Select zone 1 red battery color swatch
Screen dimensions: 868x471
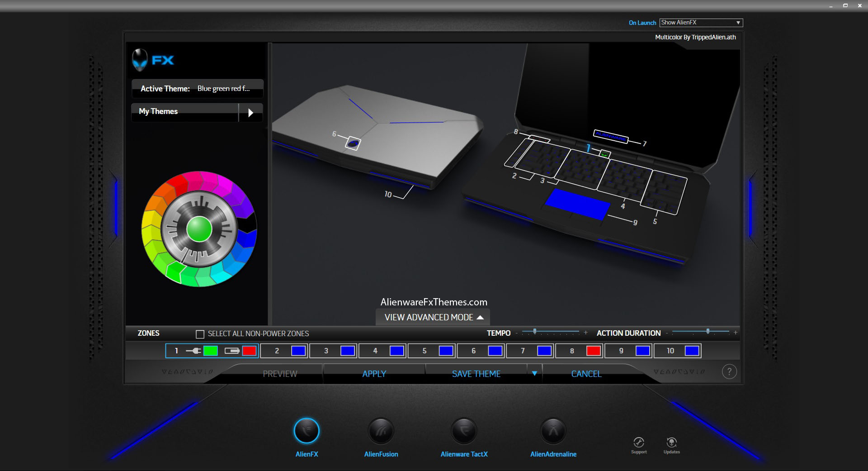click(x=250, y=351)
